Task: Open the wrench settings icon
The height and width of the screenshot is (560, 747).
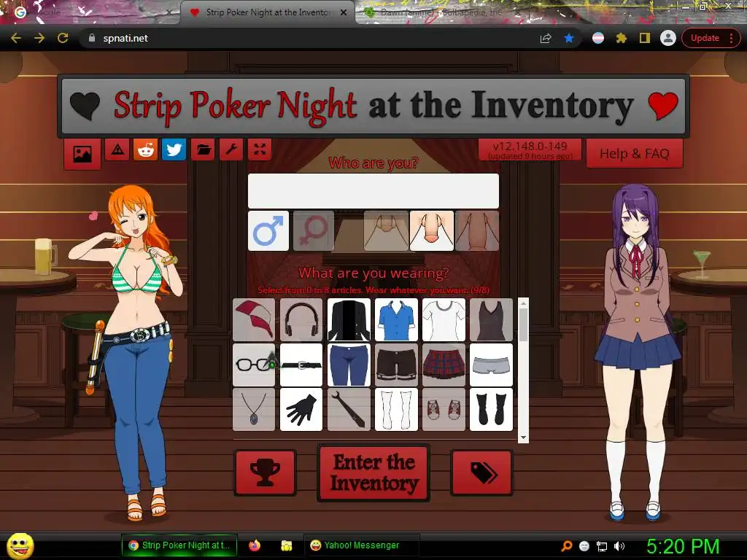Action: click(x=231, y=150)
